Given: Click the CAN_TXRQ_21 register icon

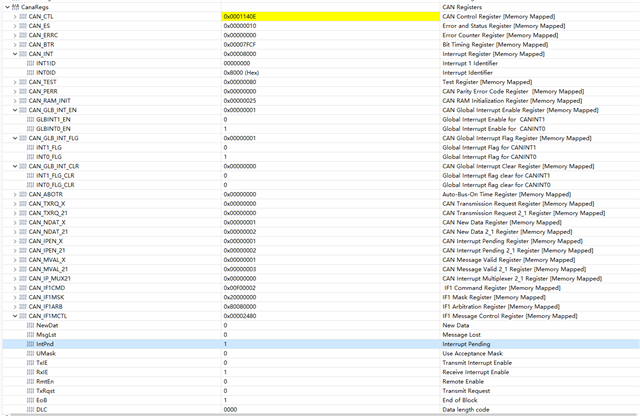Looking at the screenshot, I should pos(23,213).
